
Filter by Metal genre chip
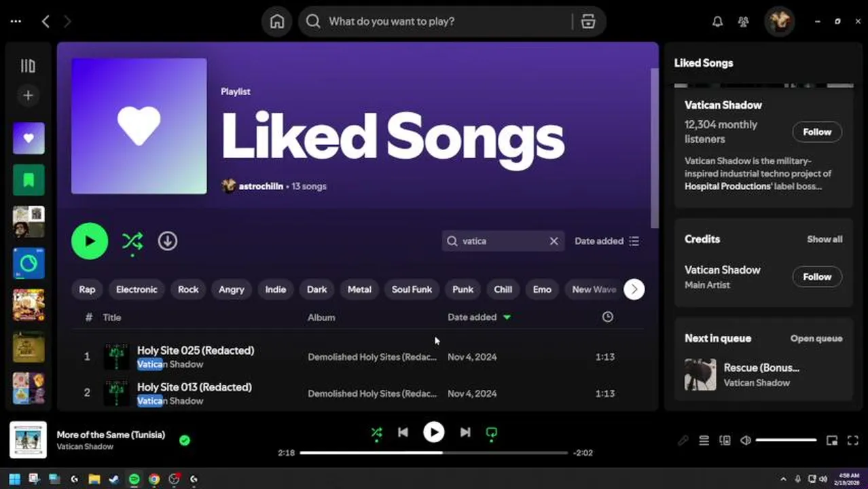359,289
